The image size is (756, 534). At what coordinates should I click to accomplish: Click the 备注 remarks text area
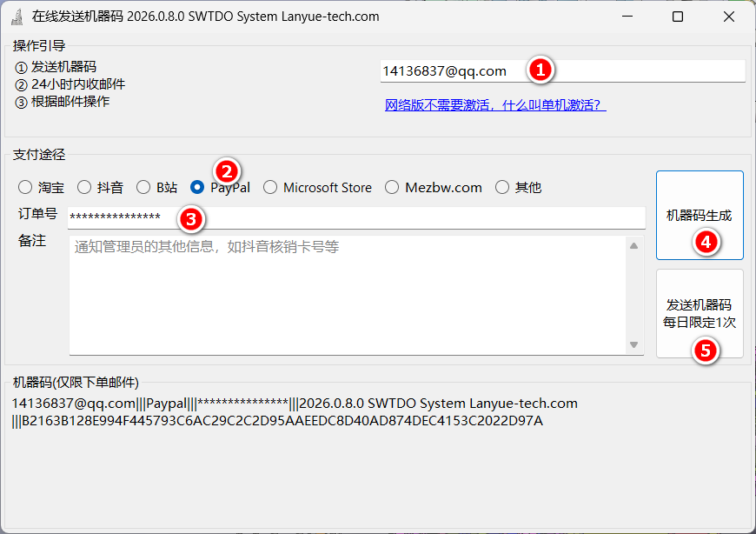point(348,296)
